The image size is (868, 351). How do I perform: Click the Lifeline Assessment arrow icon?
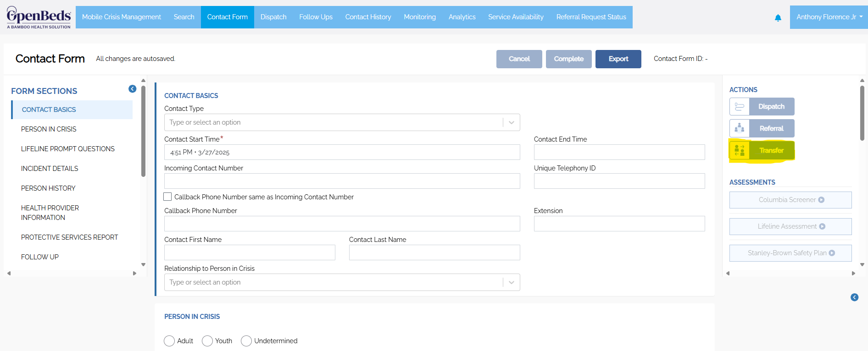[x=822, y=226]
